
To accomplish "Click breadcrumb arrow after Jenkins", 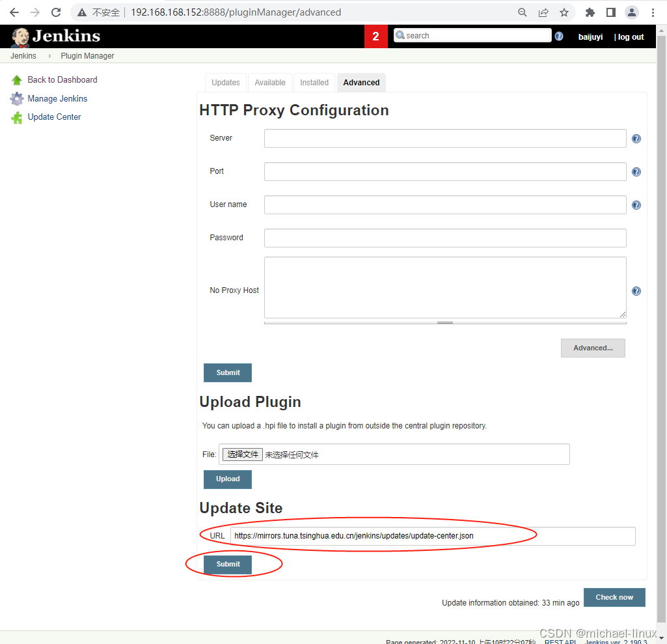I will pos(49,56).
